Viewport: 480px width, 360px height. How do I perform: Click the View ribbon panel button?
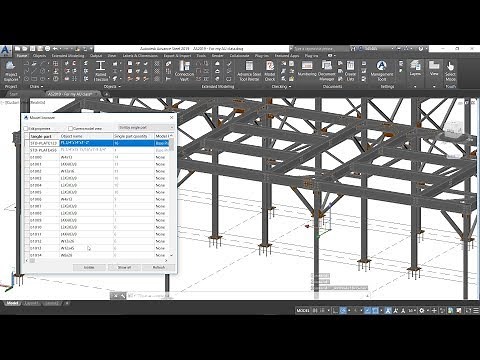click(x=434, y=68)
